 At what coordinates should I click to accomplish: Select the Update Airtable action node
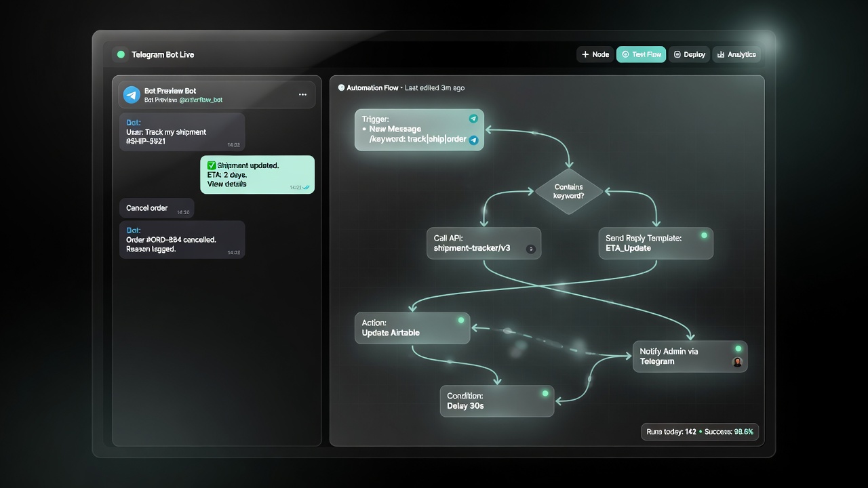pos(412,328)
